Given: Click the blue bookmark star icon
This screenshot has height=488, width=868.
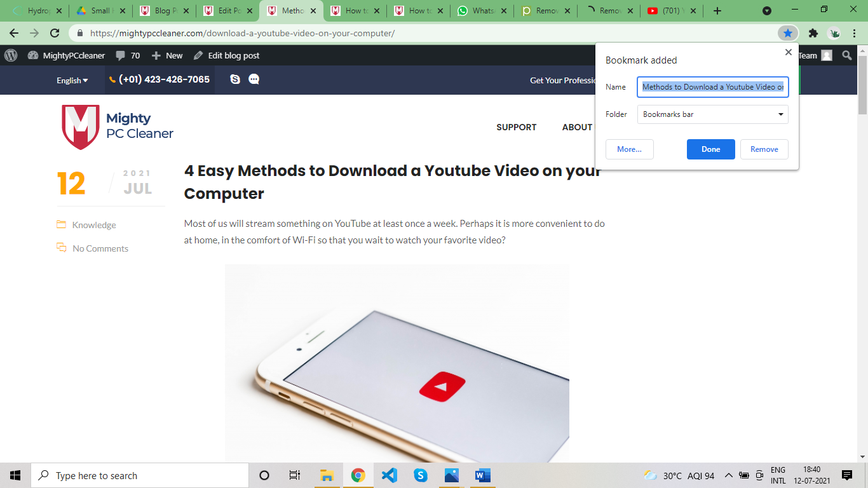Looking at the screenshot, I should click(x=787, y=33).
